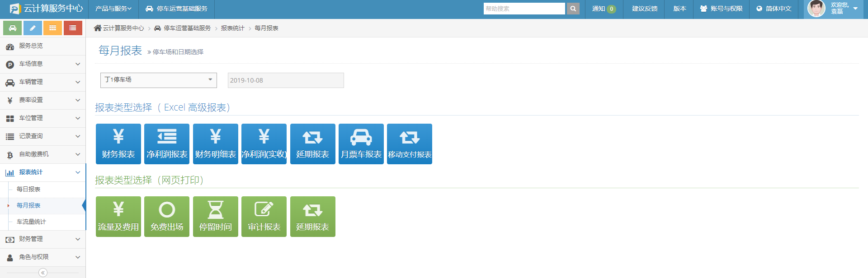Image resolution: width=868 pixels, height=278 pixels.
Task: Click the blue pencil edit shortcut
Action: 33,28
